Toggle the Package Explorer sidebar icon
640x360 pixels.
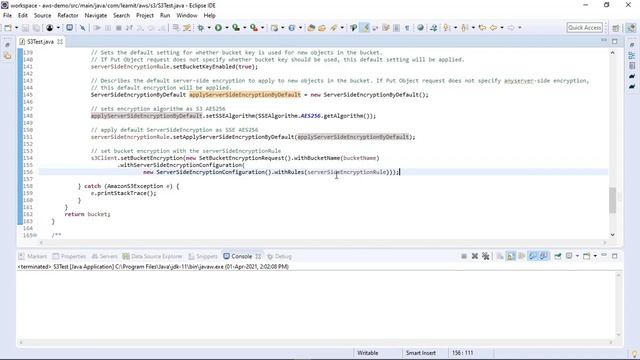7,56
